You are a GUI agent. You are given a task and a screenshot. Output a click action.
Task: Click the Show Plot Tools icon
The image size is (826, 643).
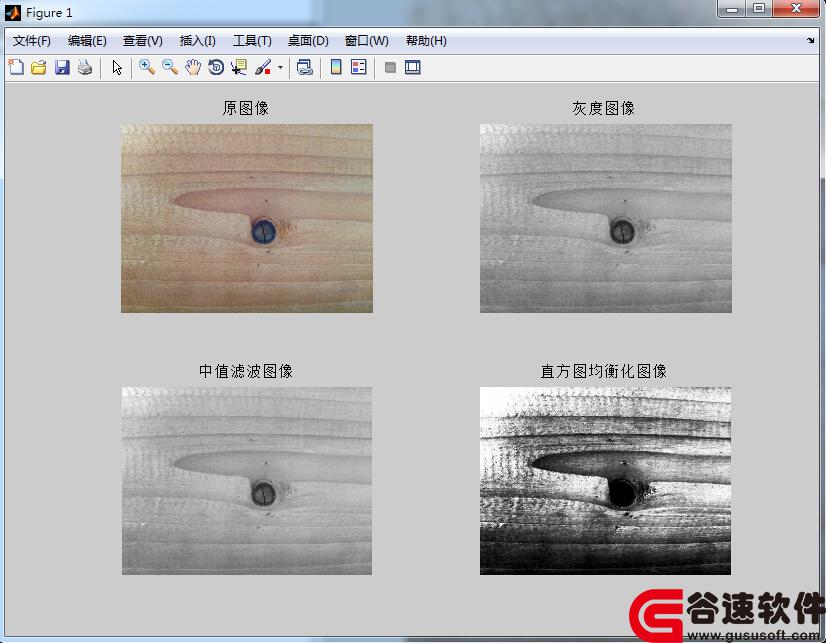tap(412, 67)
